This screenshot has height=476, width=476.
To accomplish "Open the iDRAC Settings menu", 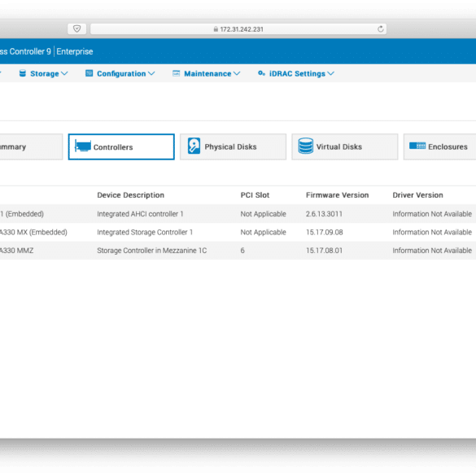I will [x=296, y=73].
